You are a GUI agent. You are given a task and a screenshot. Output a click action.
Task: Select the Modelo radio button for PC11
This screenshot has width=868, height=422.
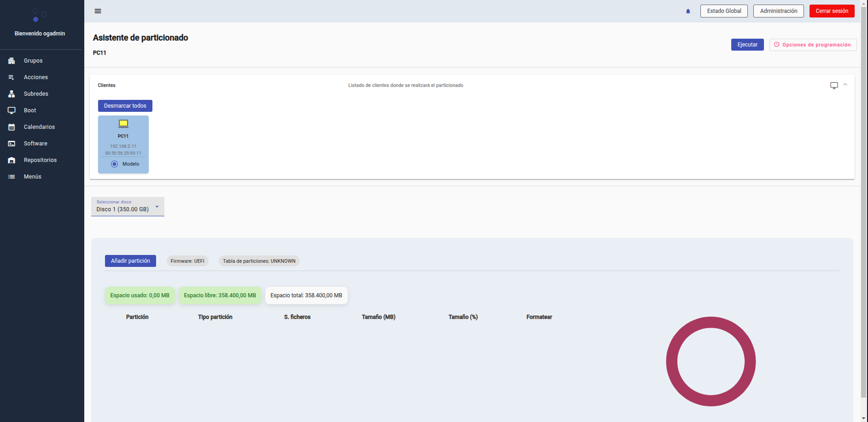(115, 164)
